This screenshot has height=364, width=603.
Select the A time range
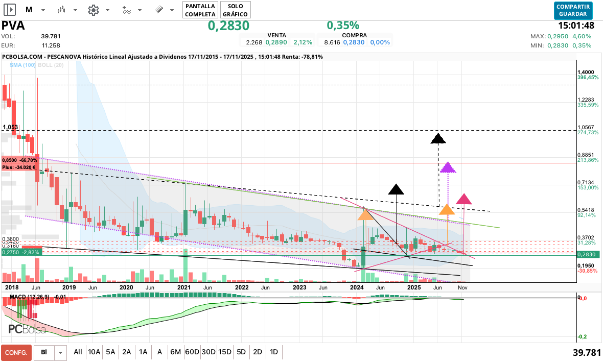[159, 352]
